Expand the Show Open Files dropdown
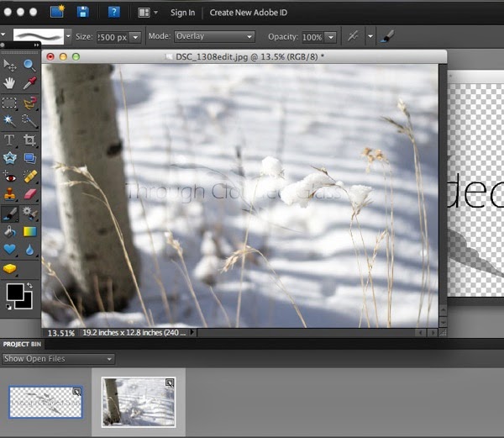The width and height of the screenshot is (504, 438). pos(58,359)
